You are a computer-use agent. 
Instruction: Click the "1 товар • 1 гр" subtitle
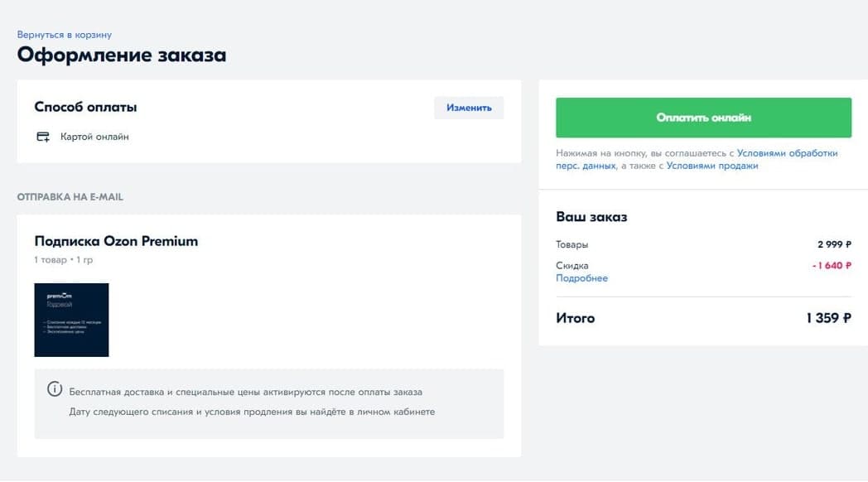coord(64,260)
